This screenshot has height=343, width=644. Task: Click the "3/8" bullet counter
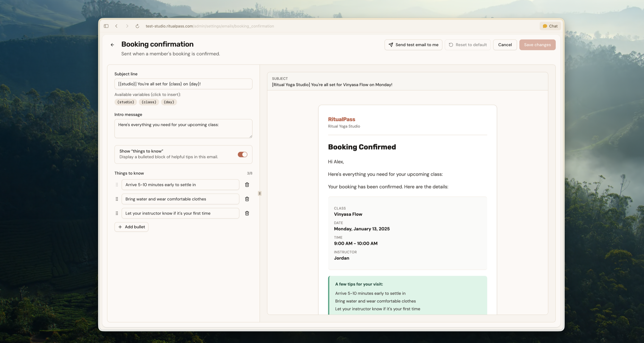pyautogui.click(x=250, y=173)
